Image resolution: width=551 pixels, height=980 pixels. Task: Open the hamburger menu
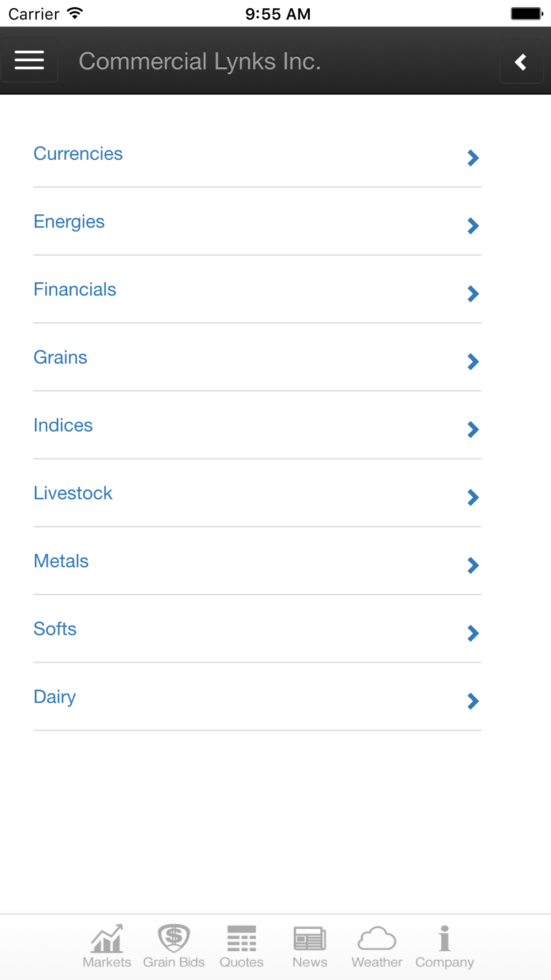point(29,60)
